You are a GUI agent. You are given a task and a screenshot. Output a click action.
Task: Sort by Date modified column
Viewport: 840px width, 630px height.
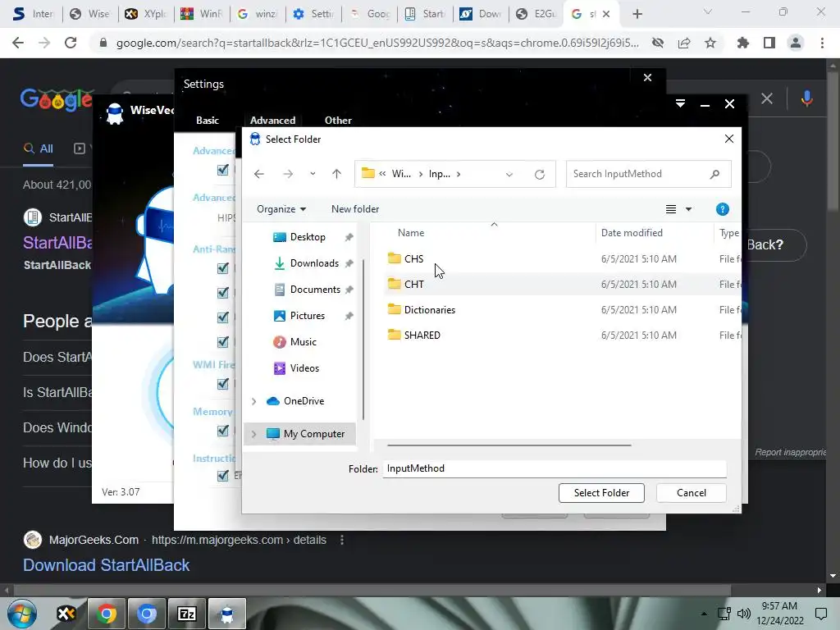tap(632, 233)
